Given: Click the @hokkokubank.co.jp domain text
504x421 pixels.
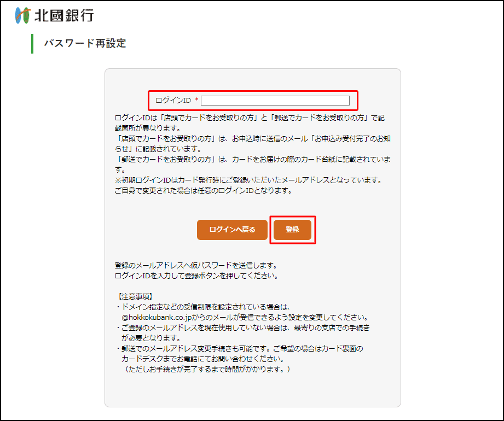Looking at the screenshot, I should pyautogui.click(x=157, y=317).
